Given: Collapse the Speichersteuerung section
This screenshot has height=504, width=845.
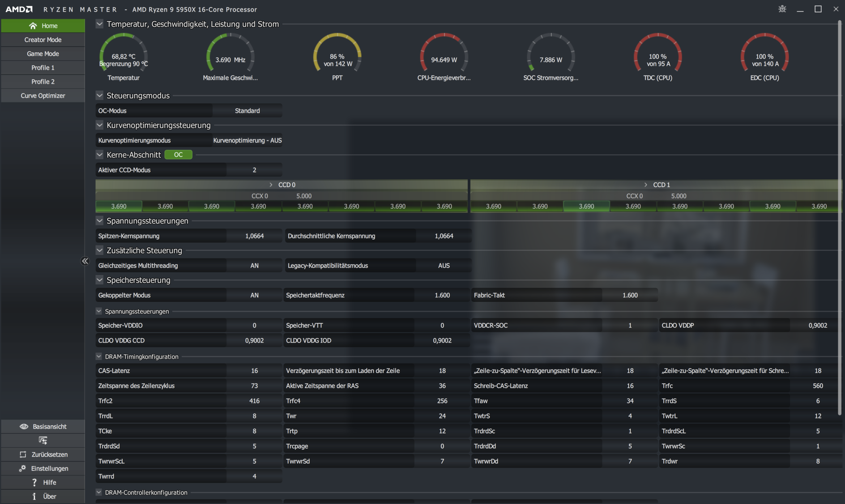Looking at the screenshot, I should (x=100, y=280).
